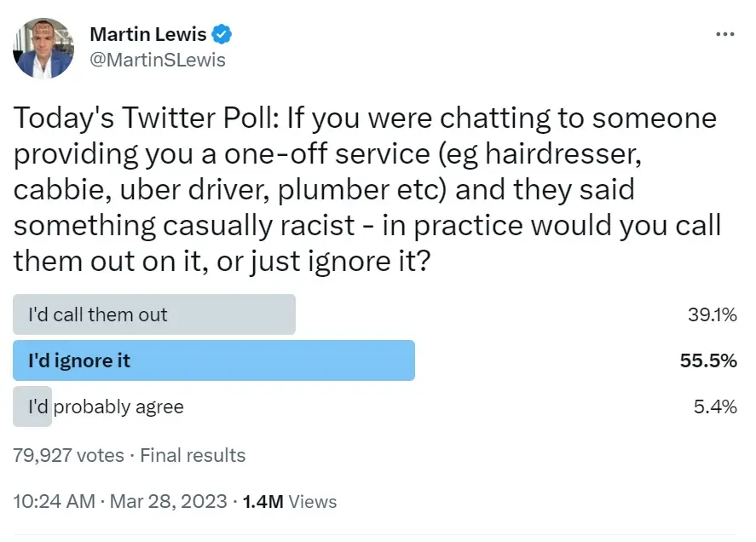
Task: Select the "I'd call them out" poll bar
Action: pyautogui.click(x=153, y=314)
